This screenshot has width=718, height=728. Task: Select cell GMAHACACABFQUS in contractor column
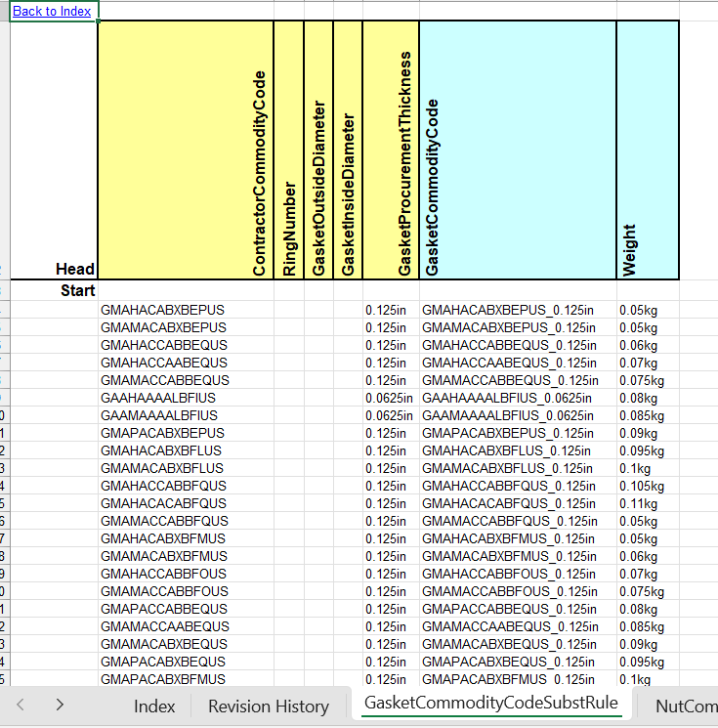click(186, 504)
